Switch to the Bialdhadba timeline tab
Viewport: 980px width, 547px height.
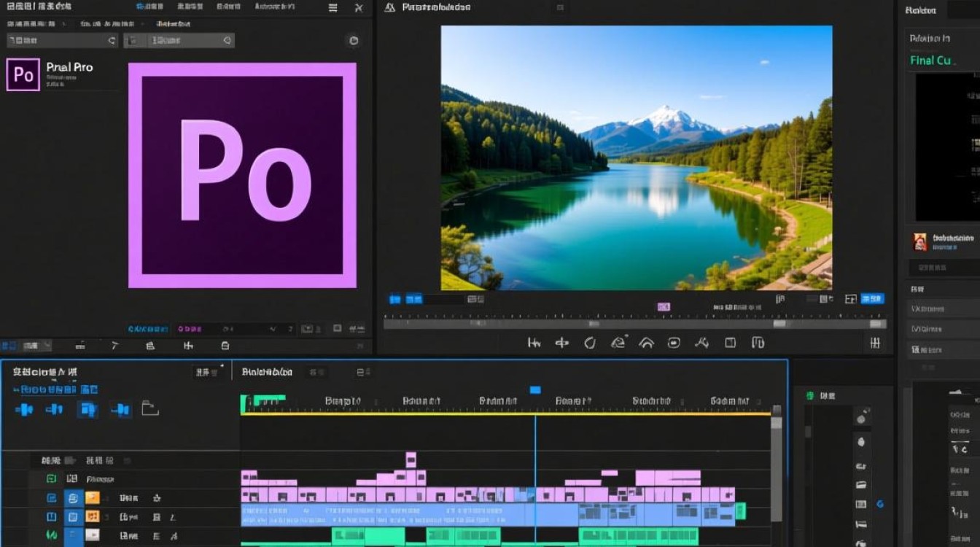[x=267, y=372]
